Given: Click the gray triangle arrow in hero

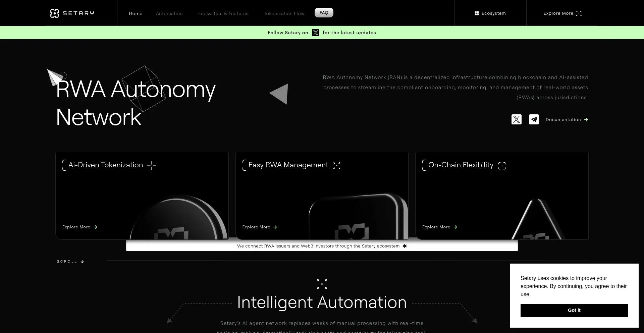Looking at the screenshot, I should tap(279, 94).
